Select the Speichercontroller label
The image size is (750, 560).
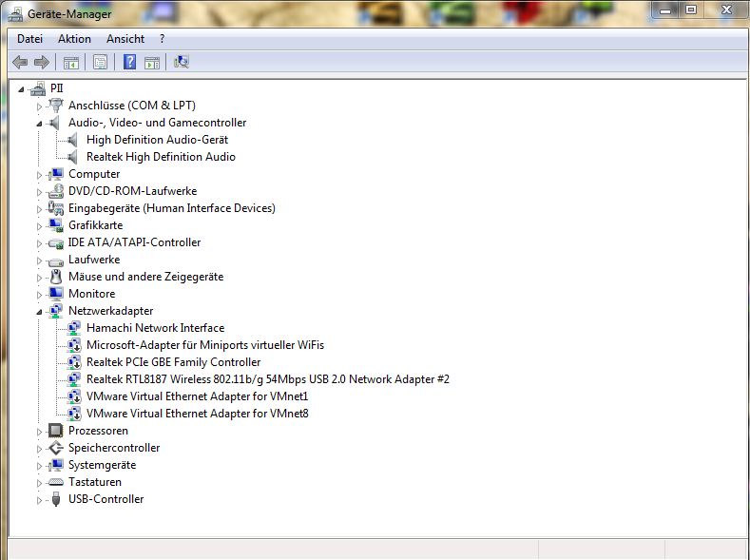pos(114,448)
